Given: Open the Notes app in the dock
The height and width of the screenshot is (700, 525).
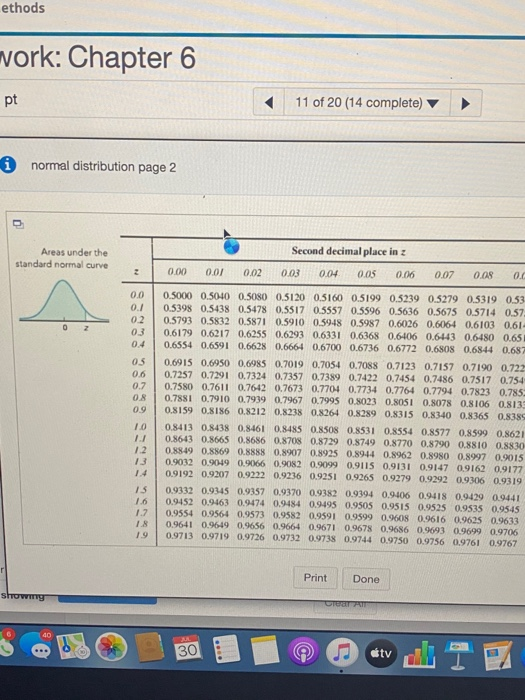Looking at the screenshot, I should (x=265, y=650).
